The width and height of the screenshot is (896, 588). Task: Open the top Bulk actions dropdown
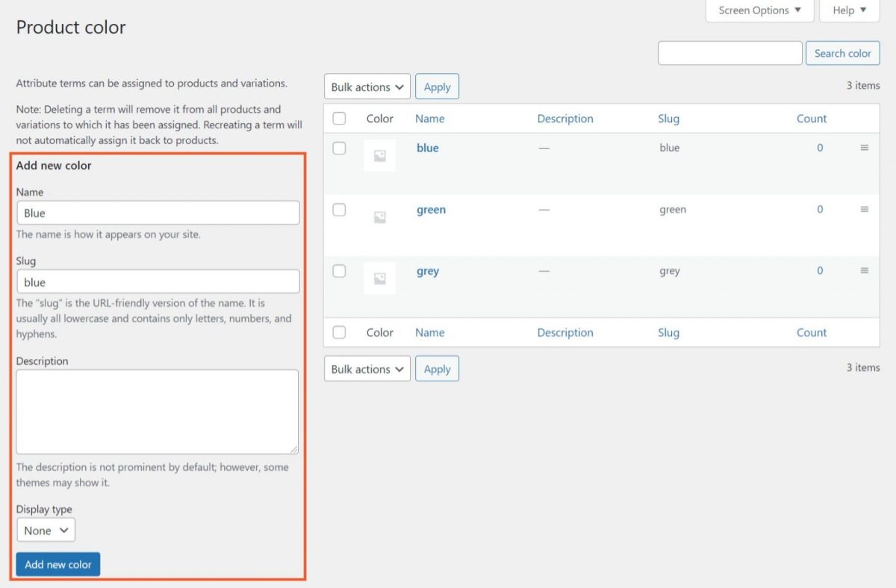tap(367, 87)
